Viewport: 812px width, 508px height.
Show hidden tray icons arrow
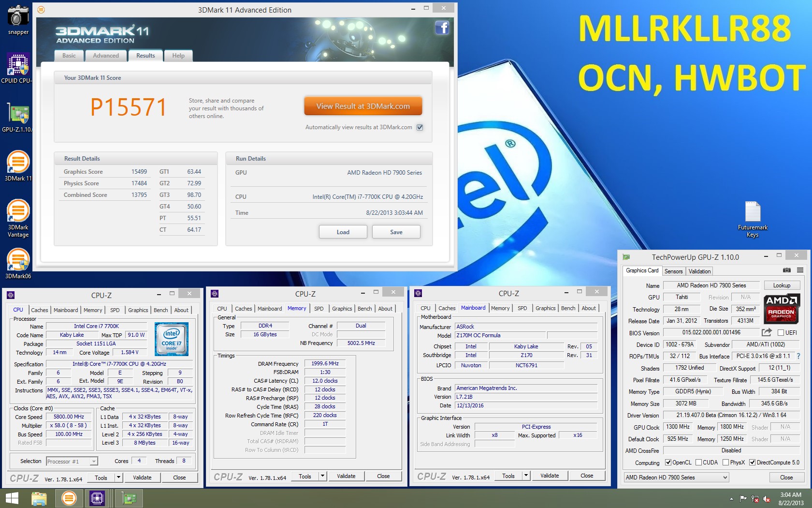(x=731, y=499)
